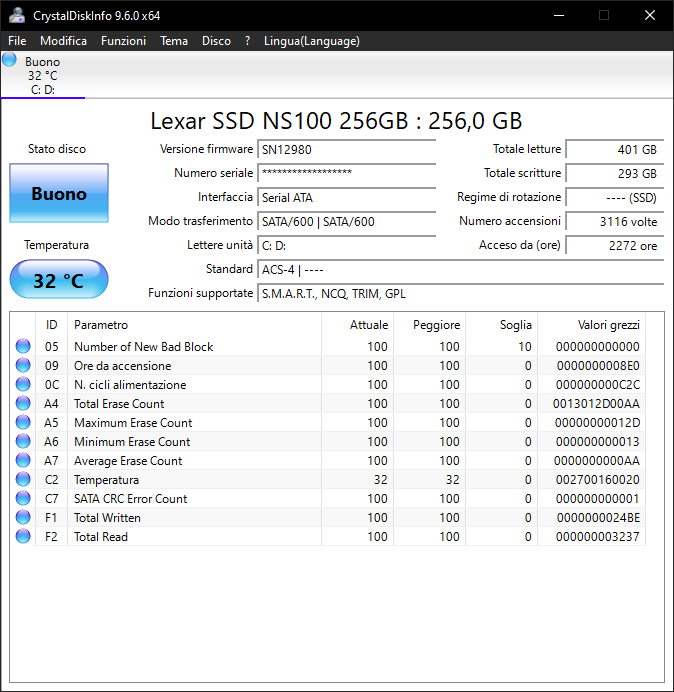Click the Totale scritture value 293 GB

point(615,173)
